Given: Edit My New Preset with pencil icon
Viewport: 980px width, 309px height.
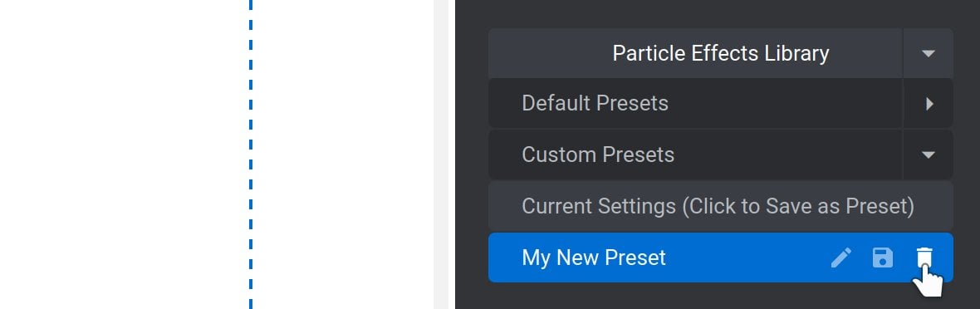Looking at the screenshot, I should (x=840, y=257).
